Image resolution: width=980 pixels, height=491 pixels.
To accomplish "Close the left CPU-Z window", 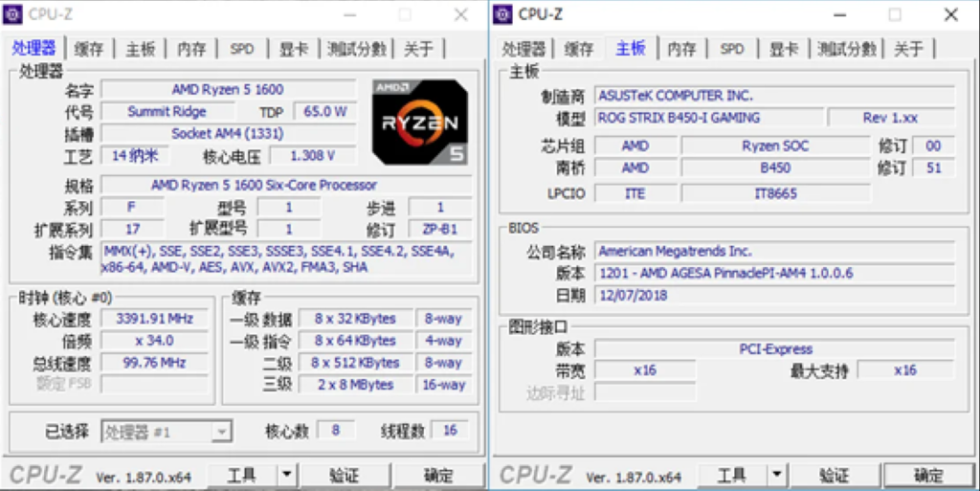I will 460,14.
